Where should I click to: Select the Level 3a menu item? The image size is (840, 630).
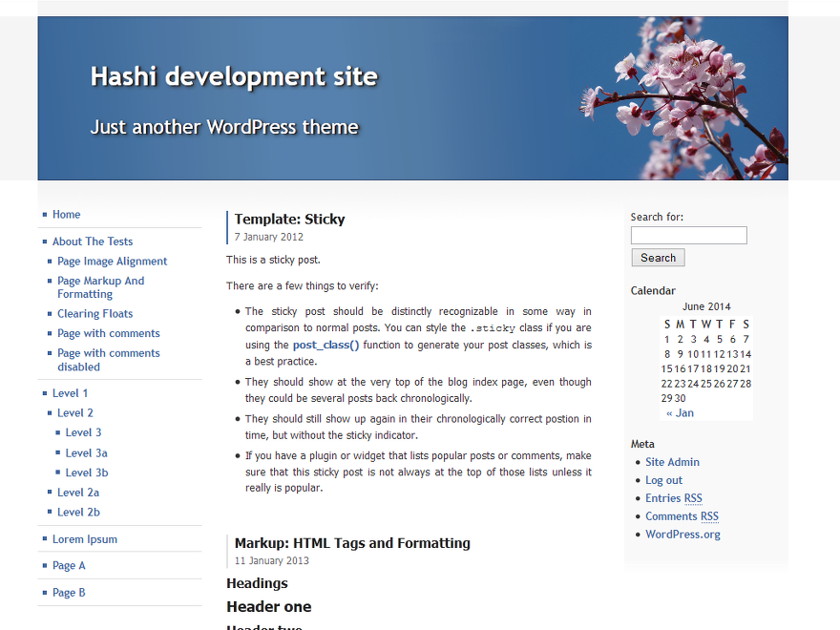click(x=86, y=452)
